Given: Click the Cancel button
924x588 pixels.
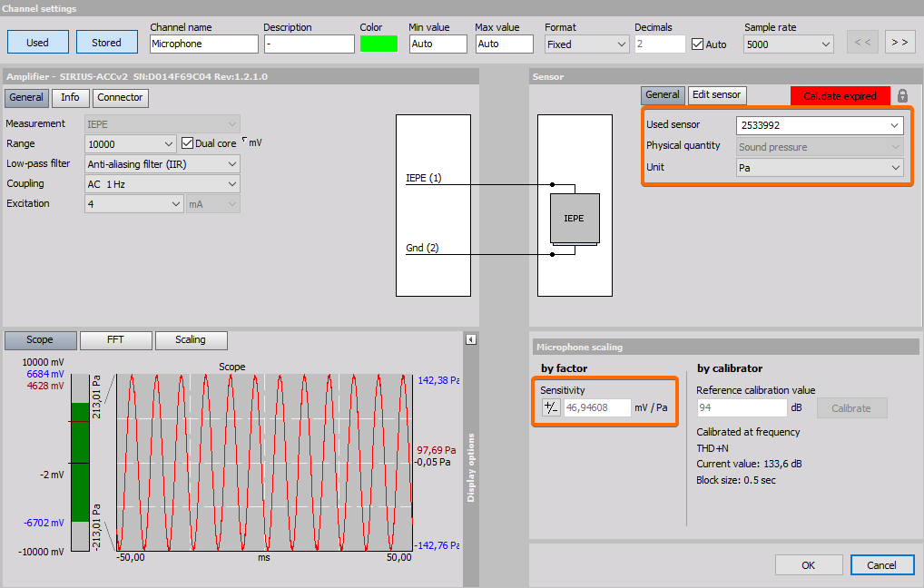Looking at the screenshot, I should pos(881,565).
